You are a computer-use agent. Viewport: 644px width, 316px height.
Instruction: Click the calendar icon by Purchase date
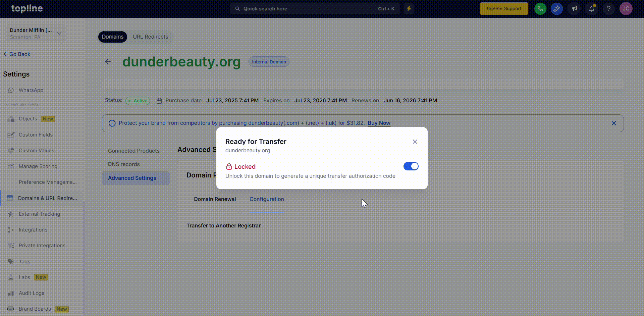(159, 101)
